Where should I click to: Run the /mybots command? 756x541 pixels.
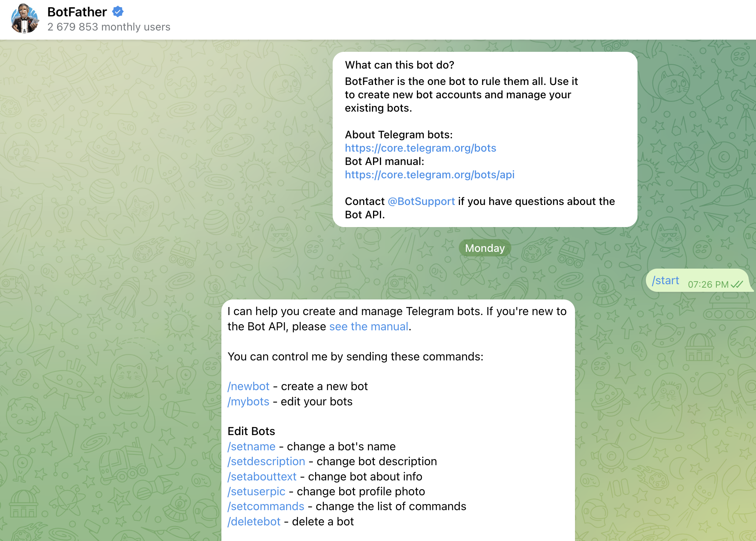coord(248,402)
